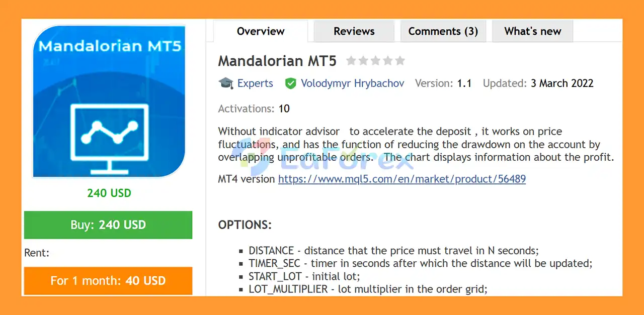Open the Reviews tab

tap(354, 31)
